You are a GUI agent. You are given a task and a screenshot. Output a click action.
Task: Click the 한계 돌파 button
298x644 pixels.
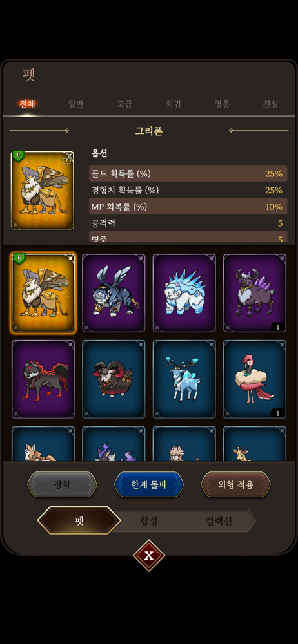tap(149, 484)
